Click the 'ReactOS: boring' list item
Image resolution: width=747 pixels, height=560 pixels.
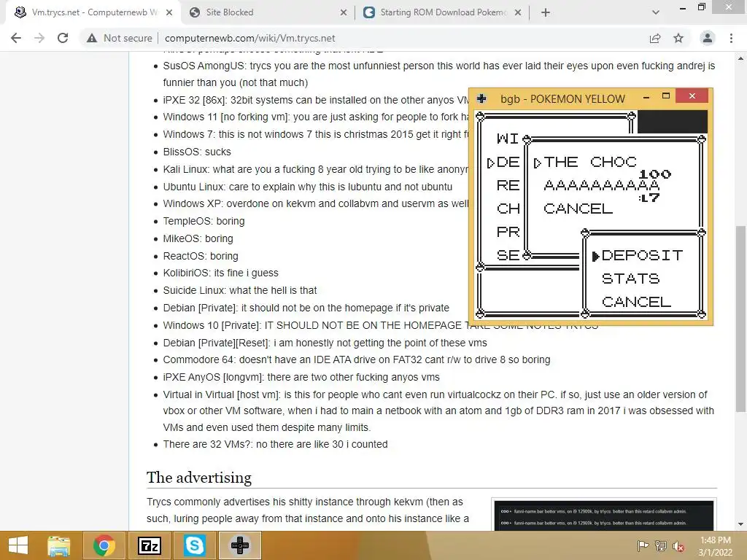pos(201,256)
